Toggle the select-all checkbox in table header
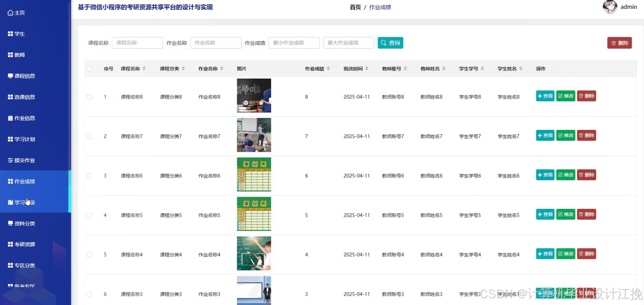The width and height of the screenshot is (644, 305). click(89, 69)
